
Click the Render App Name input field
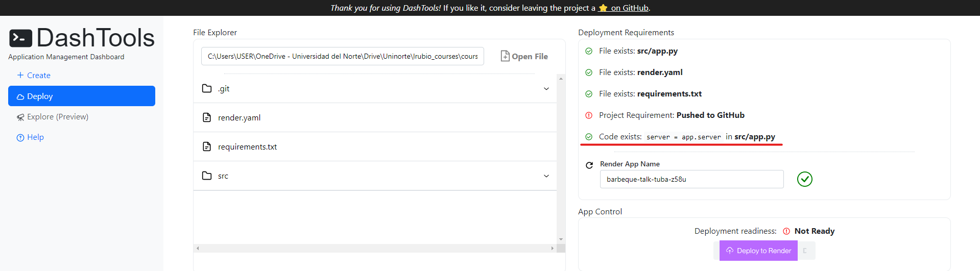[691, 179]
